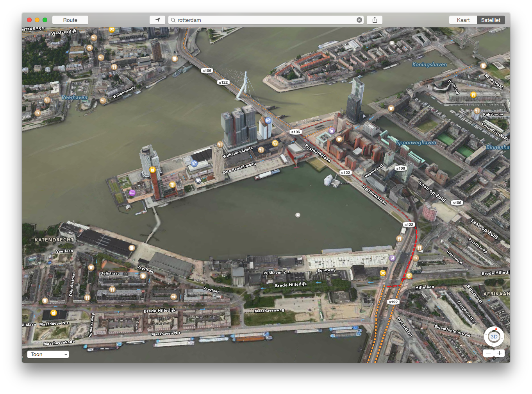Viewport: 532px width, 394px height.
Task: Click the Rijnhaven Z.z. street label
Action: click(277, 272)
